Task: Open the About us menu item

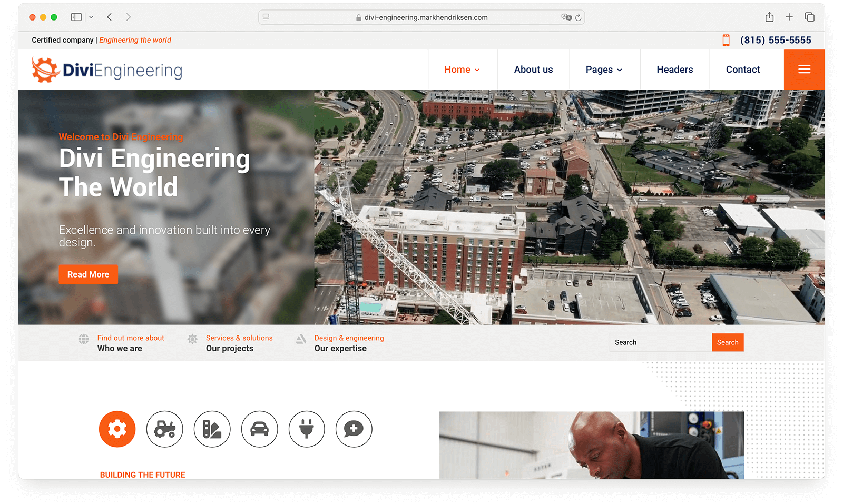Action: point(533,70)
